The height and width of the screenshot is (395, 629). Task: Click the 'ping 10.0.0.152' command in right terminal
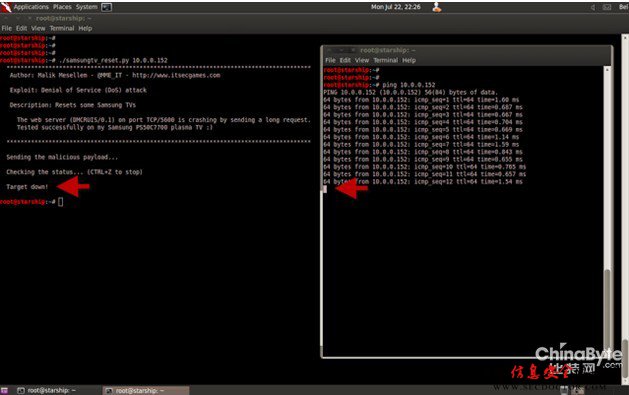point(408,85)
